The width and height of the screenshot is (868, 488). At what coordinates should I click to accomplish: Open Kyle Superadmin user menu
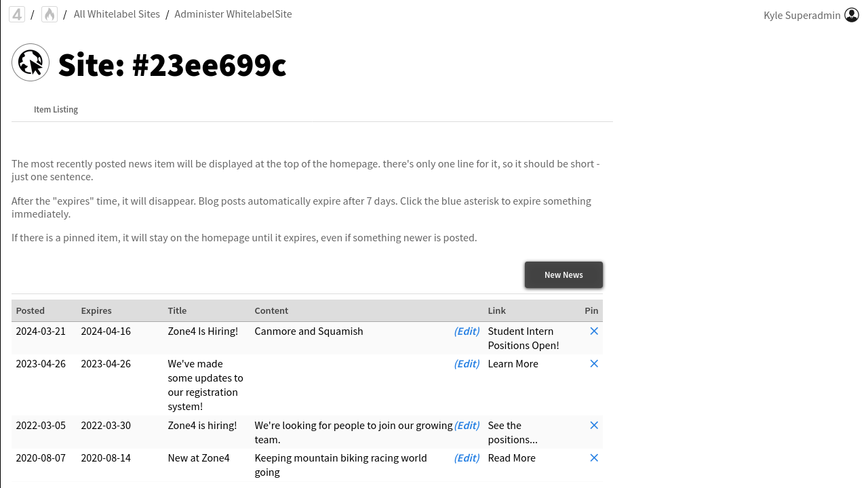click(x=802, y=15)
